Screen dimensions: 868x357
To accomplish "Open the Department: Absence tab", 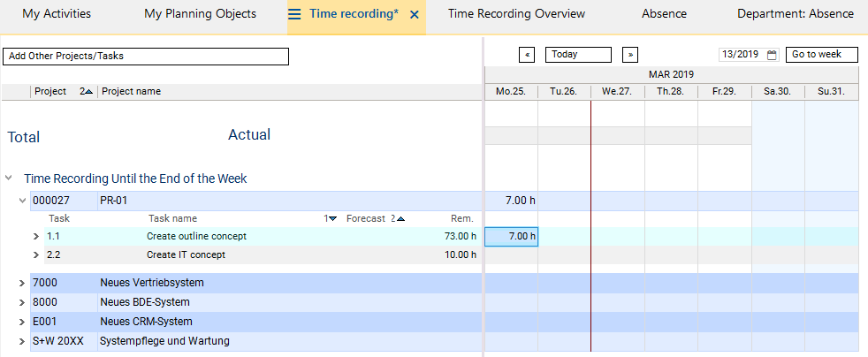I will pyautogui.click(x=796, y=14).
